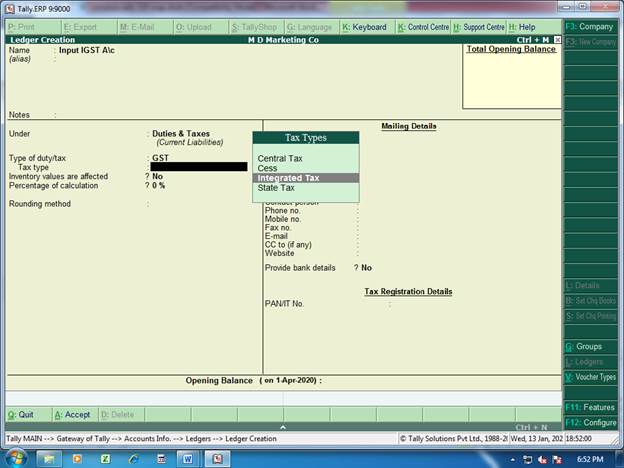
Task: Click F3 Company button in sidebar
Action: pos(591,27)
